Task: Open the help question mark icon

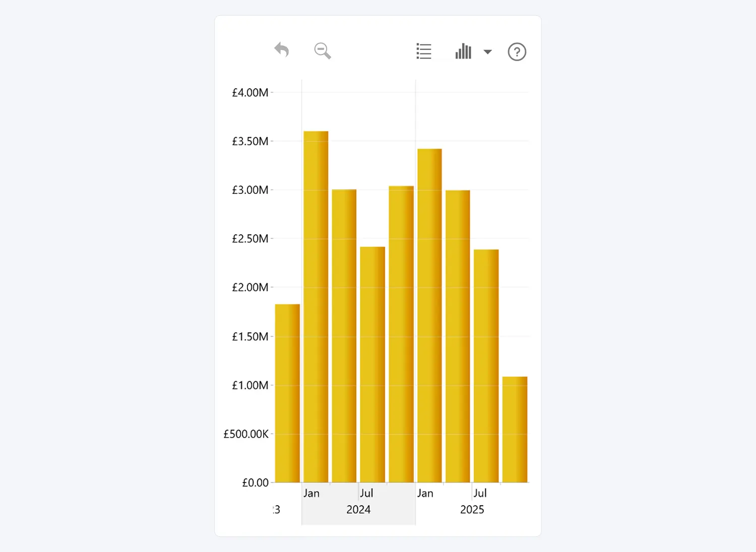Action: point(517,52)
